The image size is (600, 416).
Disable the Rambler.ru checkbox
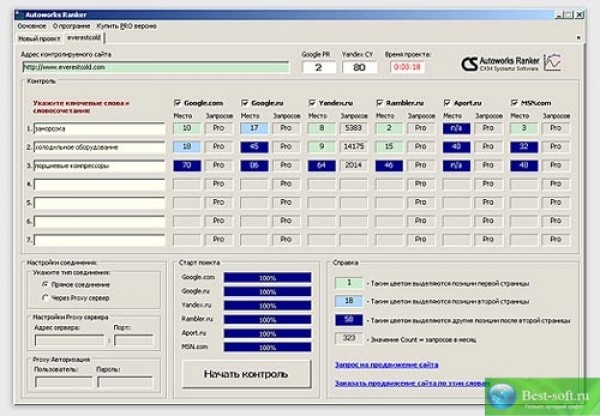click(x=380, y=103)
